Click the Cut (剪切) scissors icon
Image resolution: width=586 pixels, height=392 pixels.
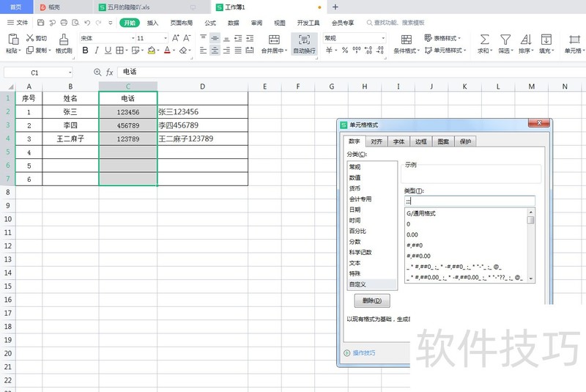pos(30,38)
